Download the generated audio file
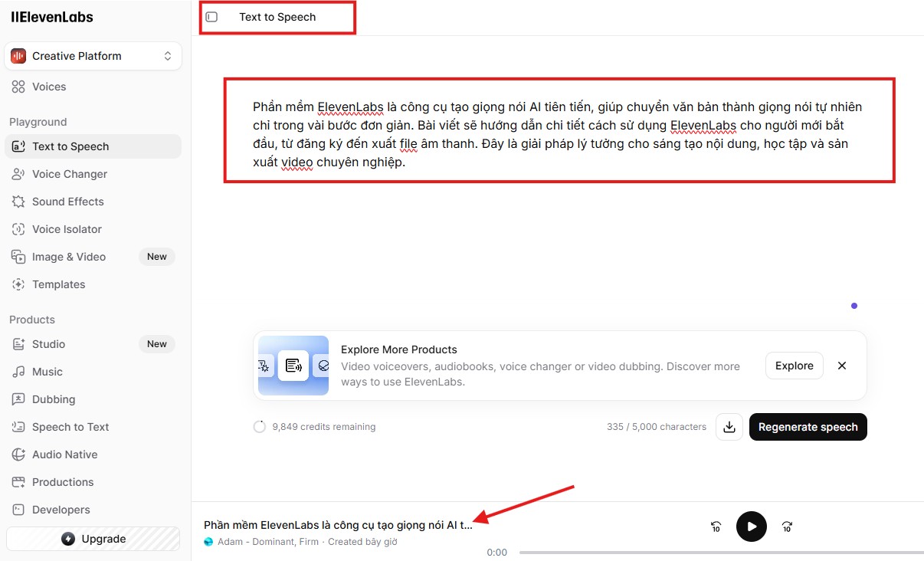The image size is (924, 561). [x=729, y=427]
